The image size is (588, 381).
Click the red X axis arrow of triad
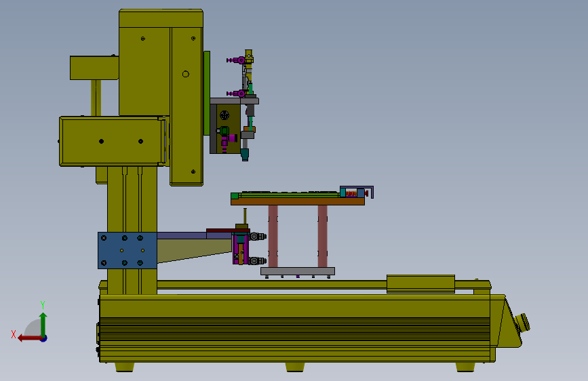point(29,338)
